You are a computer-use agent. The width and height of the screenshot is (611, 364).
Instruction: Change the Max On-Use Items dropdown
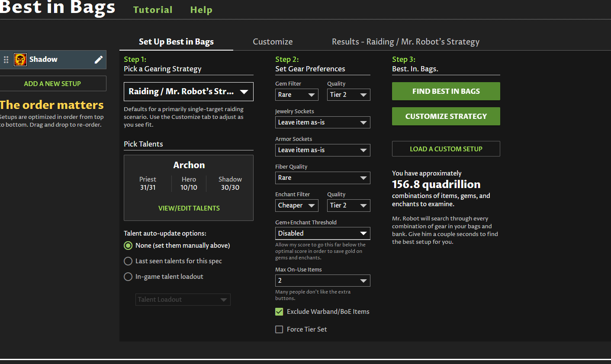pos(322,281)
